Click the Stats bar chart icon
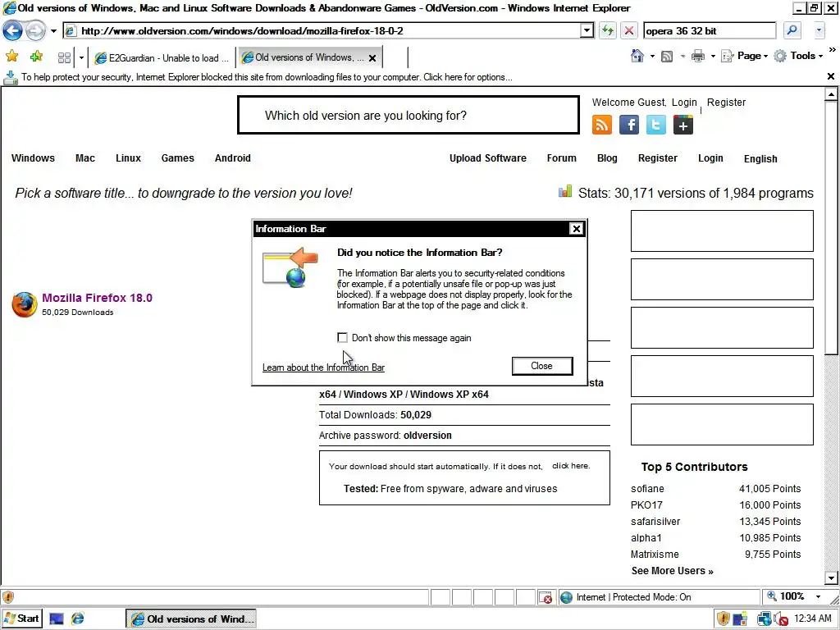 tap(565, 191)
